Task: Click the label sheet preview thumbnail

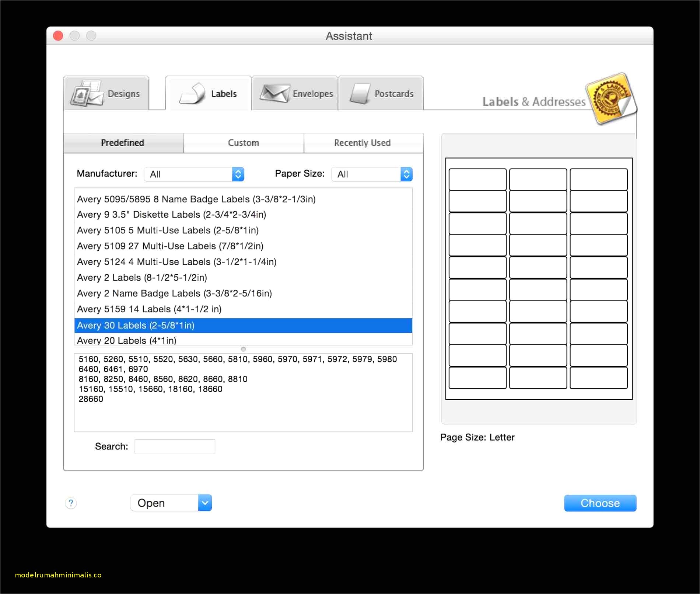Action: click(x=539, y=279)
